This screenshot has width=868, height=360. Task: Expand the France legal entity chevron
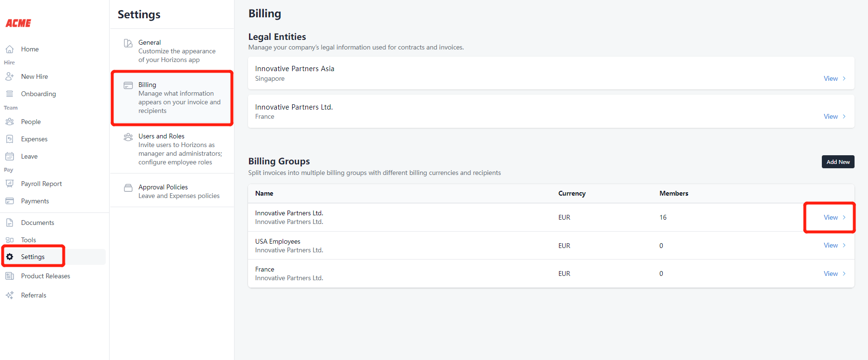click(844, 116)
